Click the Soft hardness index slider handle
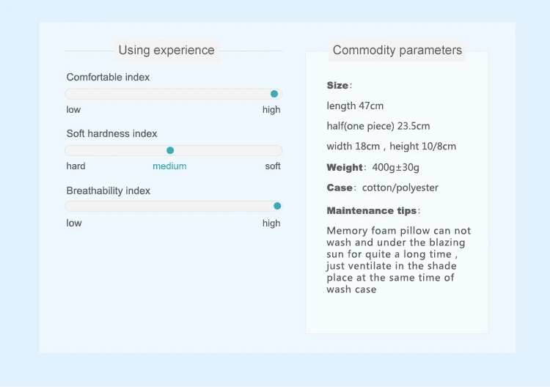Viewport: 550px width, 392px height. tap(170, 150)
